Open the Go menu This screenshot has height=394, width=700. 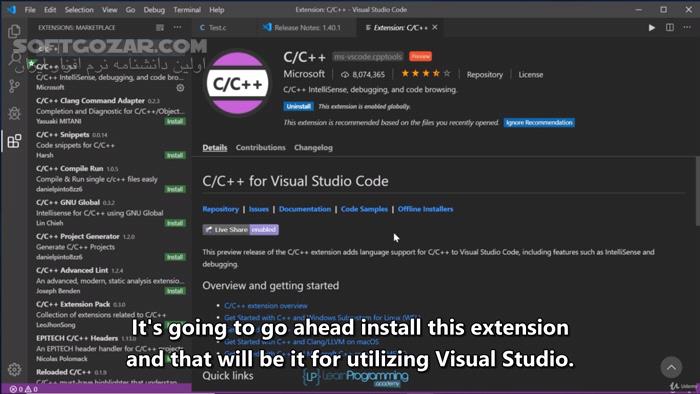pos(130,9)
